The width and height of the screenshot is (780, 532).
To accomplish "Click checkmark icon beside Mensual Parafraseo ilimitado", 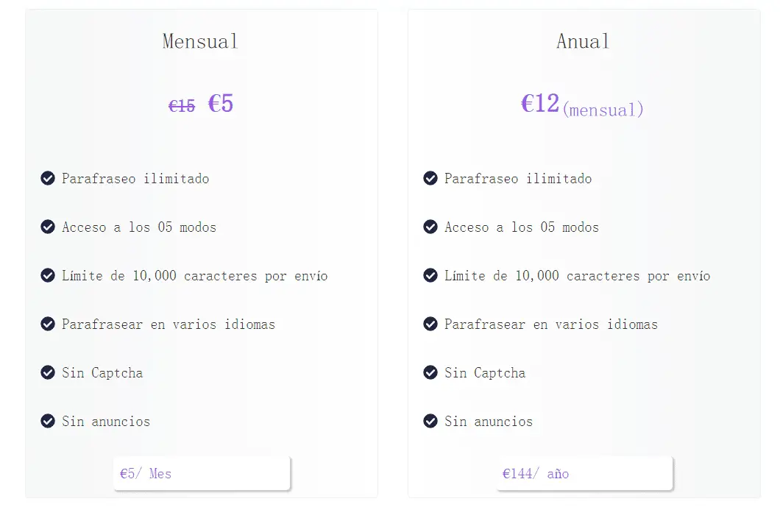I will click(x=48, y=178).
